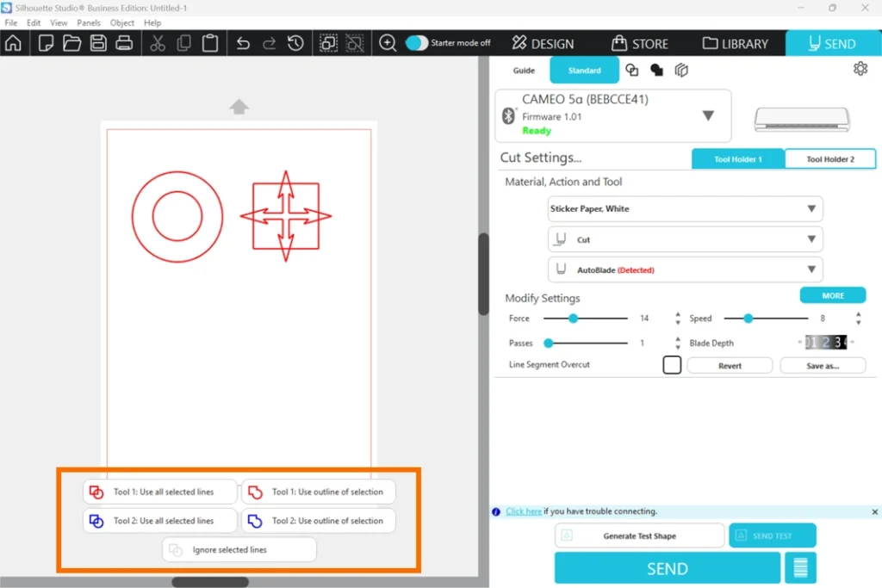Viewport: 882px width, 588px height.
Task: Toggle Starter mode switch
Action: click(417, 43)
